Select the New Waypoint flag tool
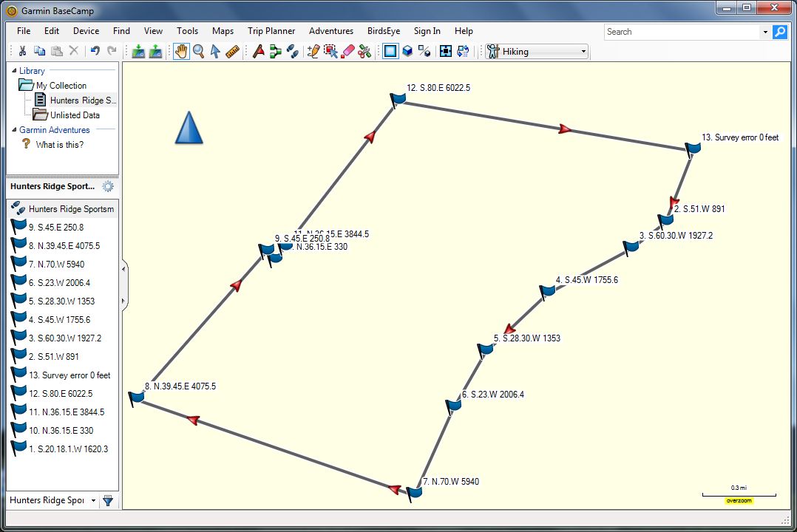 pos(258,51)
